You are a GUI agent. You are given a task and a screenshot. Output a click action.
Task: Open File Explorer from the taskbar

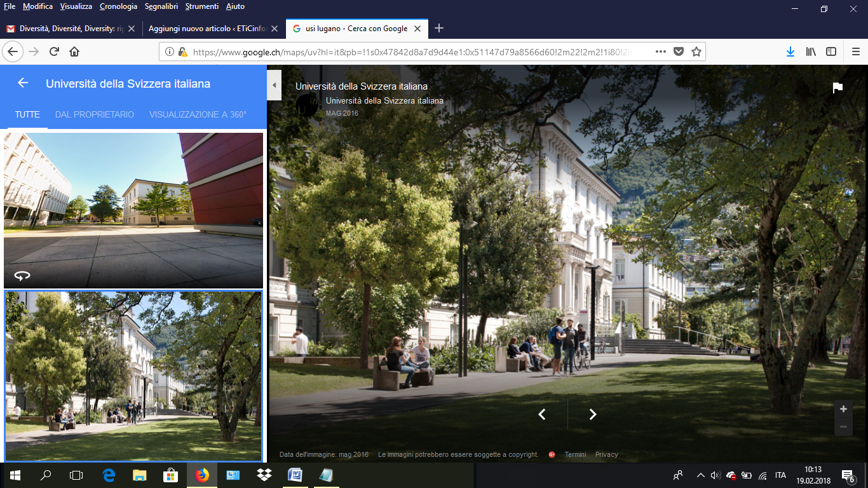(140, 475)
